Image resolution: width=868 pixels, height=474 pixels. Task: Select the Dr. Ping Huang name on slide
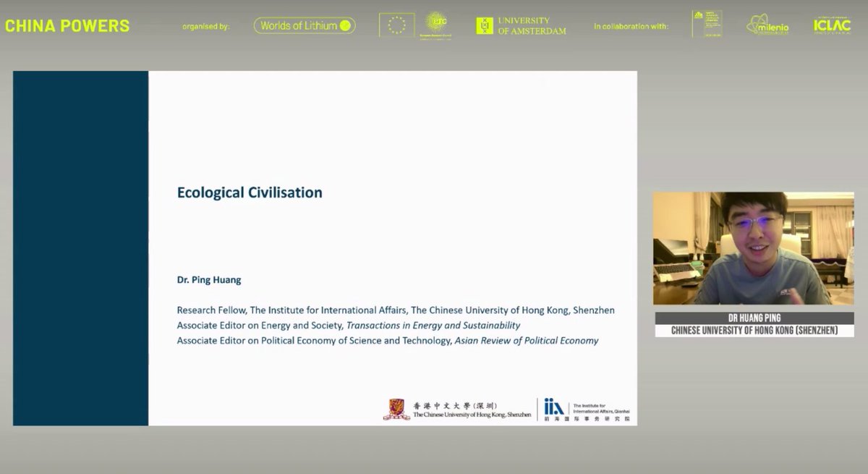tap(209, 279)
